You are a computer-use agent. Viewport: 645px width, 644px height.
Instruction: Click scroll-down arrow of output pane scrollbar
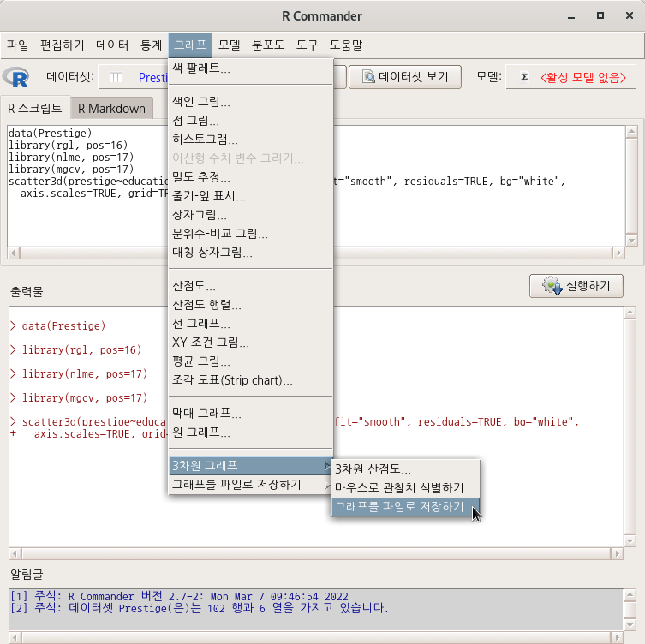coord(630,540)
